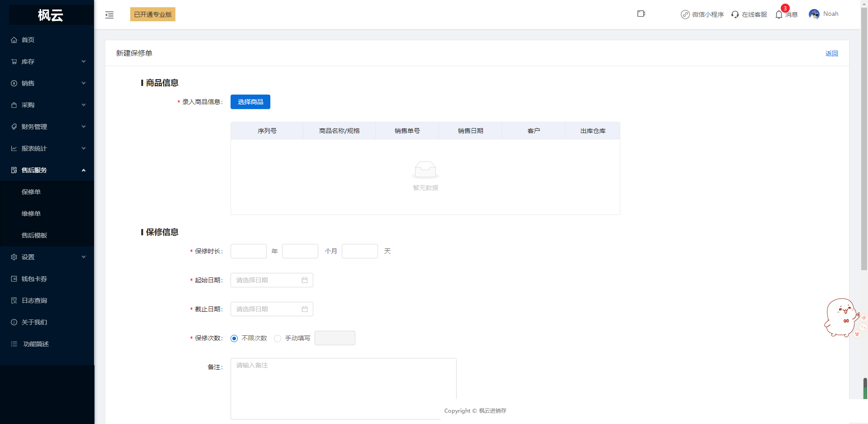Collapse the 售后服务 menu chevron
Image resolution: width=868 pixels, height=424 pixels.
point(84,170)
